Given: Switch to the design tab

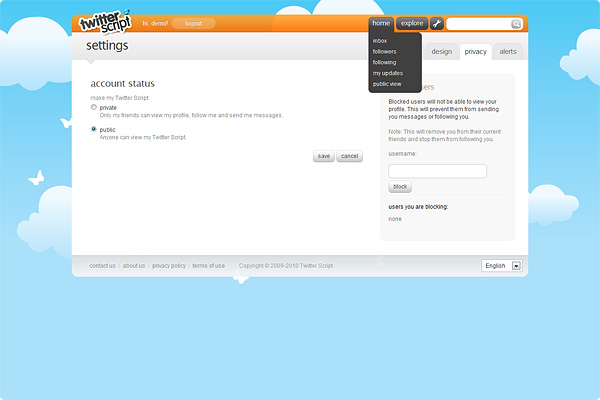Looking at the screenshot, I should coord(442,51).
